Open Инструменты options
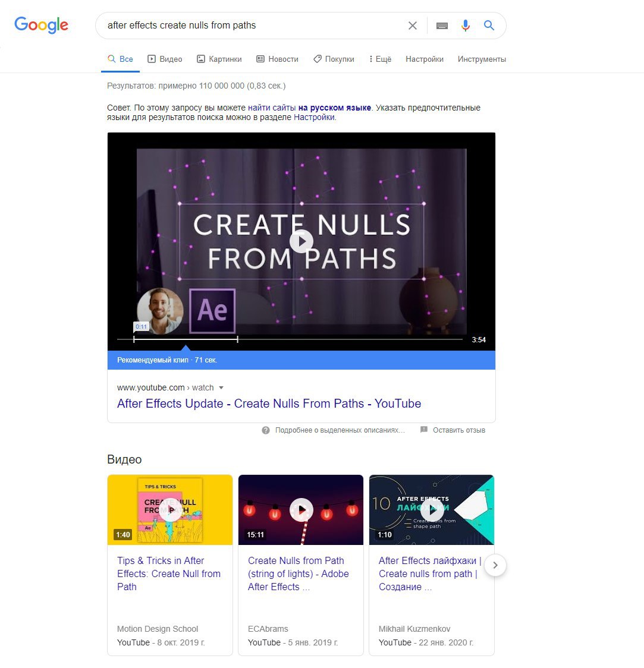This screenshot has width=644, height=668. 482,59
